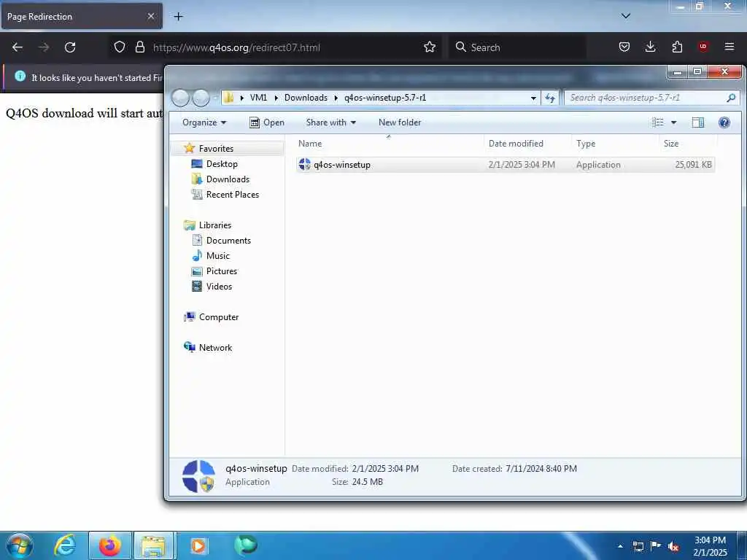This screenshot has width=747, height=560.
Task: Open Pocket save icon in Firefox
Action: [x=624, y=47]
